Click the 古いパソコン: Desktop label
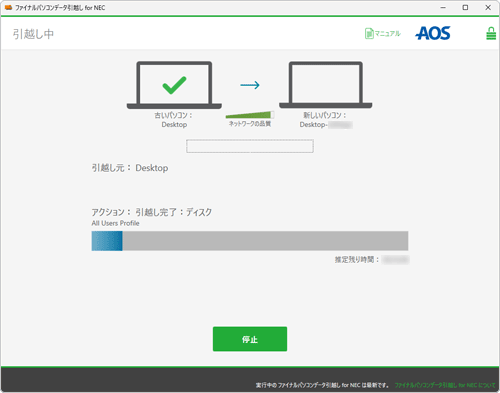The height and width of the screenshot is (393, 500). [174, 120]
